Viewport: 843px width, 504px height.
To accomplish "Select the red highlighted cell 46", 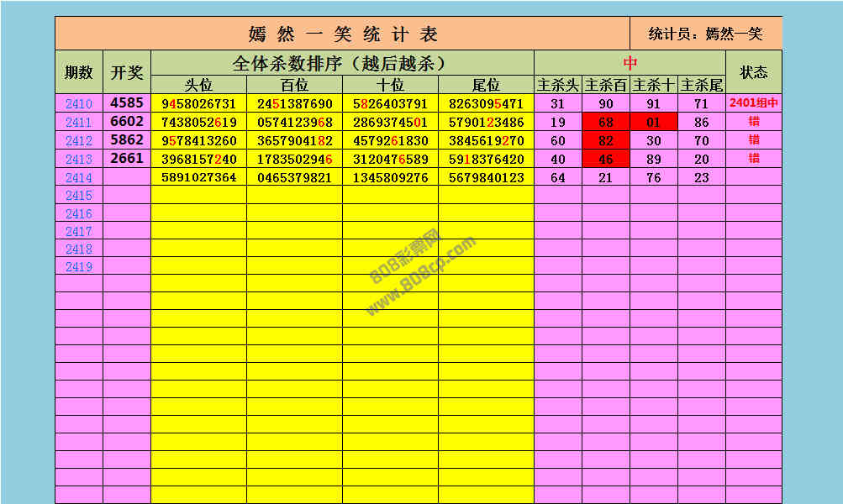I will [606, 160].
